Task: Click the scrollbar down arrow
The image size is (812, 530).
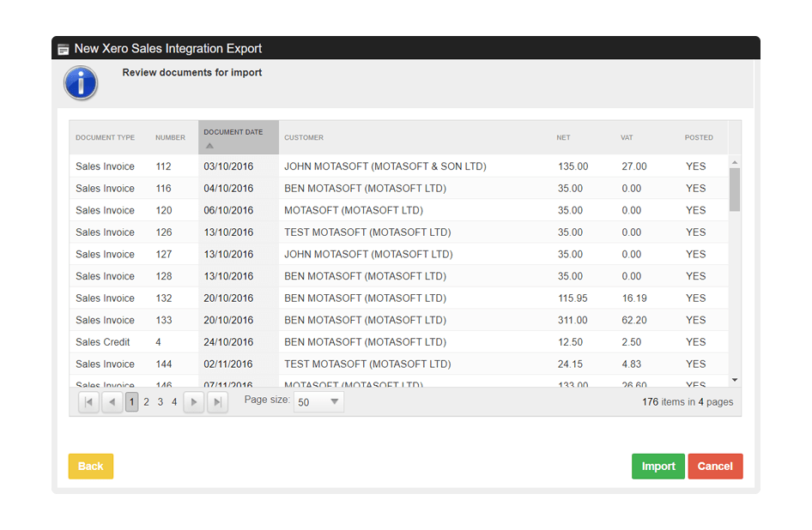Action: pos(735,381)
